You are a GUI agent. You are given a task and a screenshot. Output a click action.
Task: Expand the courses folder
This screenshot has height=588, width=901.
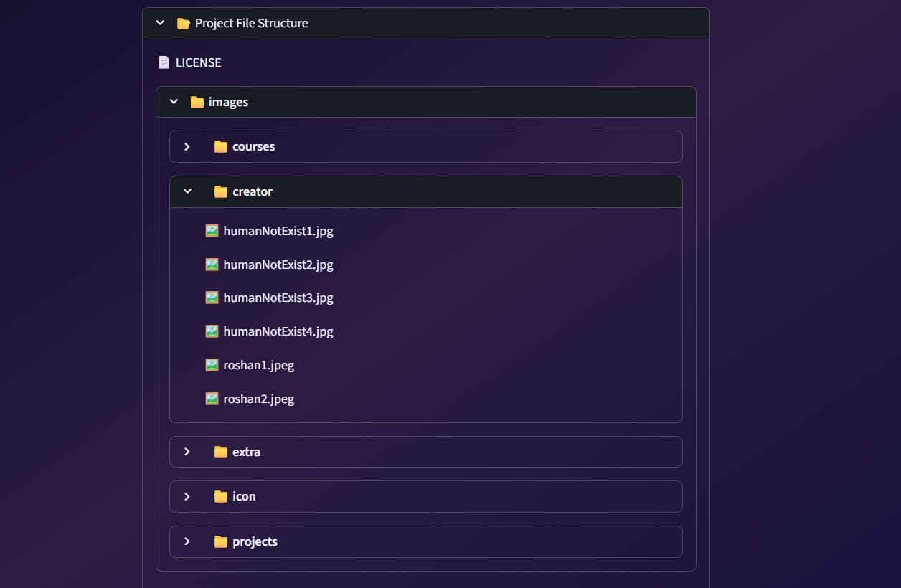tap(187, 146)
